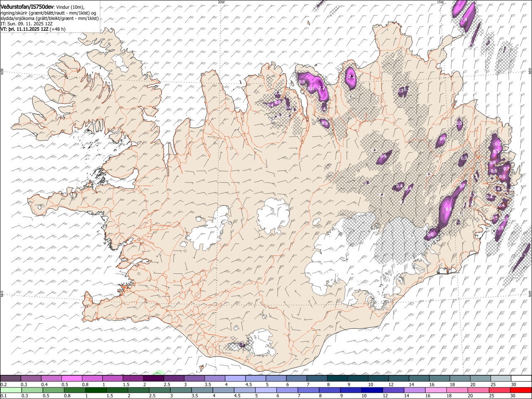Select violet 12 swatch in lower legend

tap(393, 390)
